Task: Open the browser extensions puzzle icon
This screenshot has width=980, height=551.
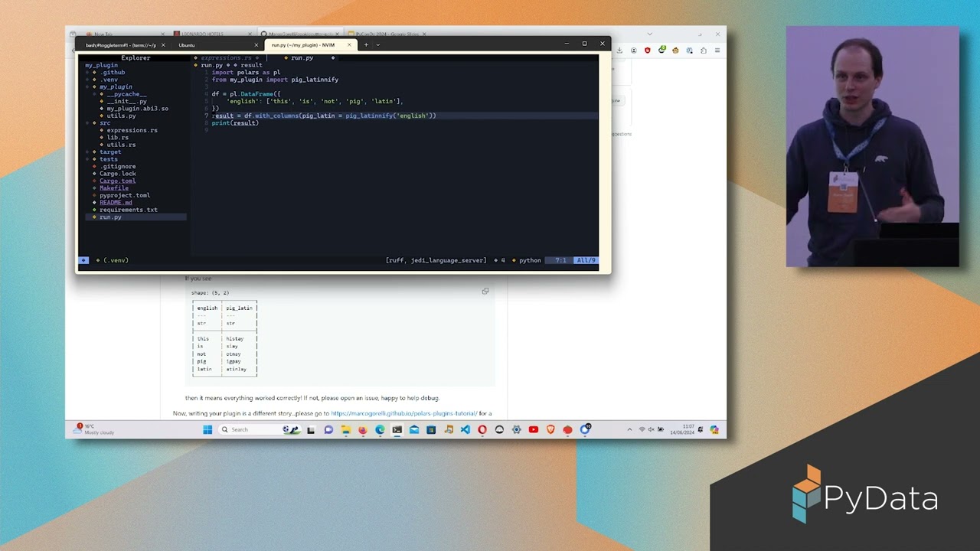Action: [x=704, y=51]
